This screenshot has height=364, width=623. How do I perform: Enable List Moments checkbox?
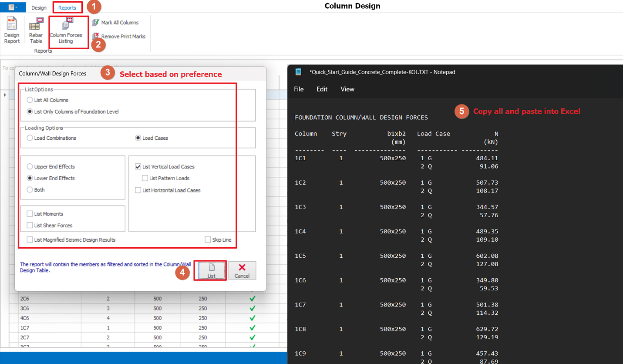30,214
